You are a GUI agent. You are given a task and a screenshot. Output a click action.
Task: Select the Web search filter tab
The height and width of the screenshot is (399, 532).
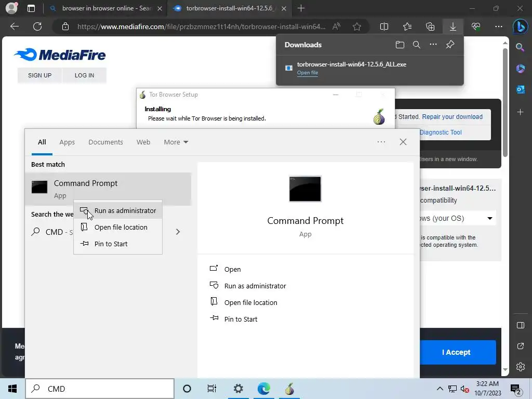[143, 142]
